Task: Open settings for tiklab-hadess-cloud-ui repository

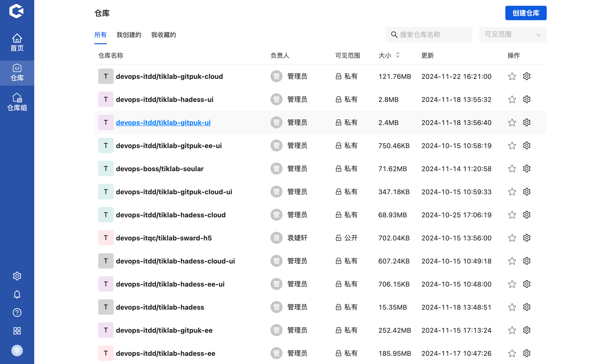Action: pos(527,261)
